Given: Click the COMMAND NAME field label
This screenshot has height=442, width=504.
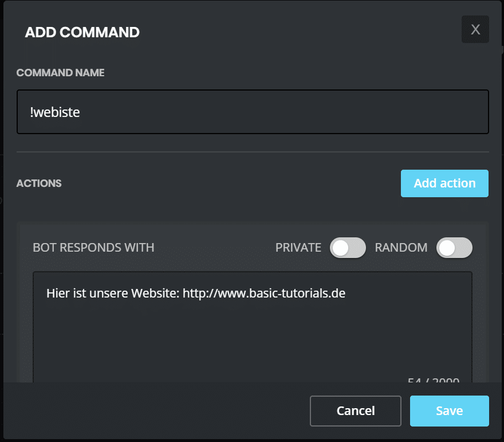Looking at the screenshot, I should click(60, 73).
